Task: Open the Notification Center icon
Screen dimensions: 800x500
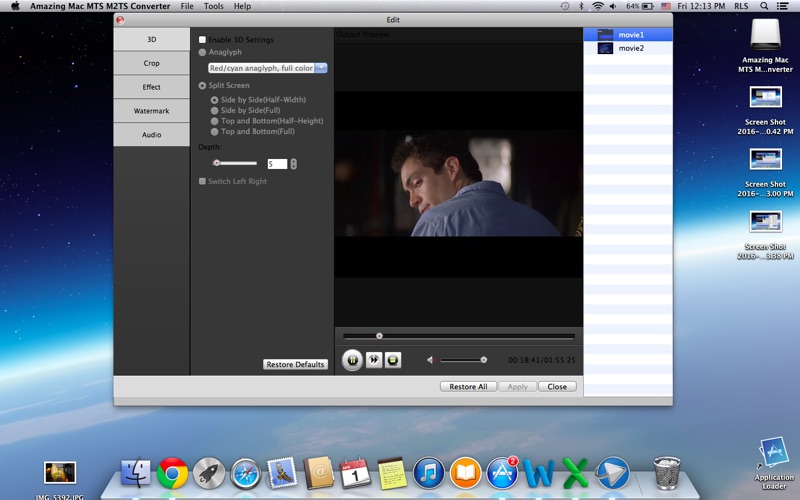Action: pos(782,6)
